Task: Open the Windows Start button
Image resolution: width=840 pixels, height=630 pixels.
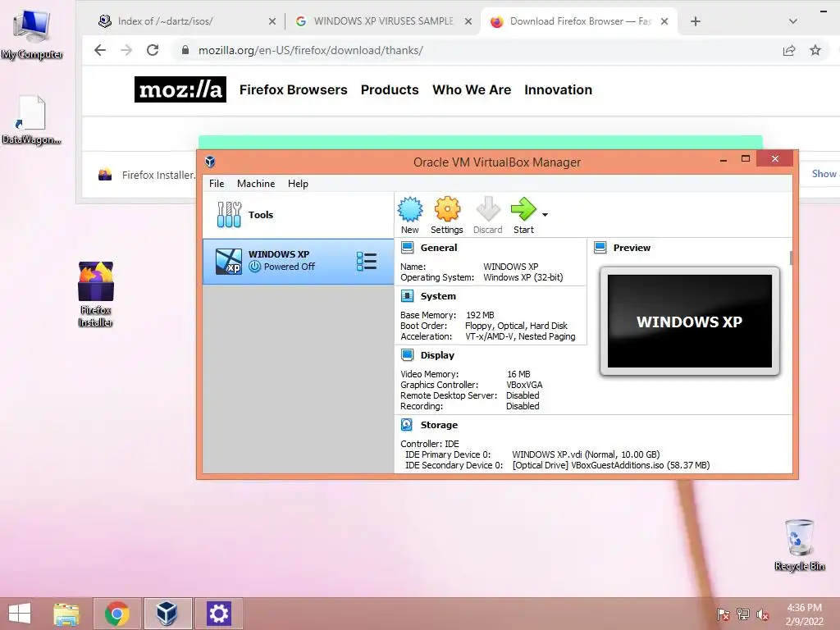Action: point(20,614)
